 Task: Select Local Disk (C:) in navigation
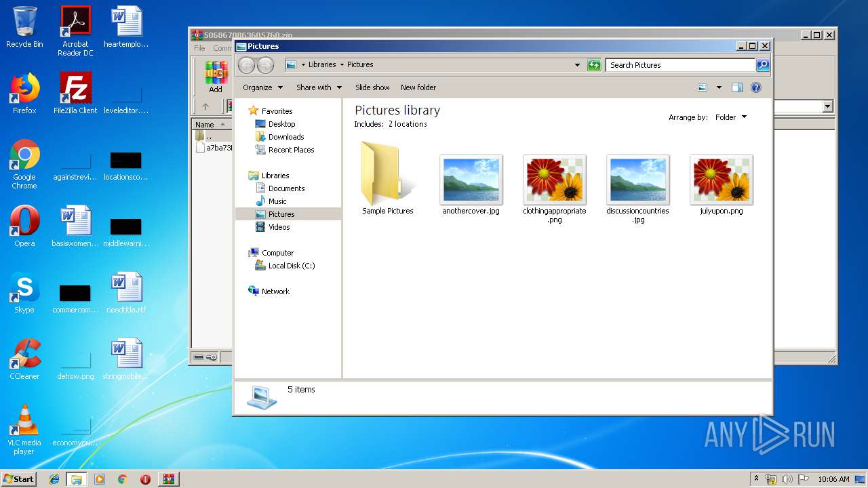291,266
